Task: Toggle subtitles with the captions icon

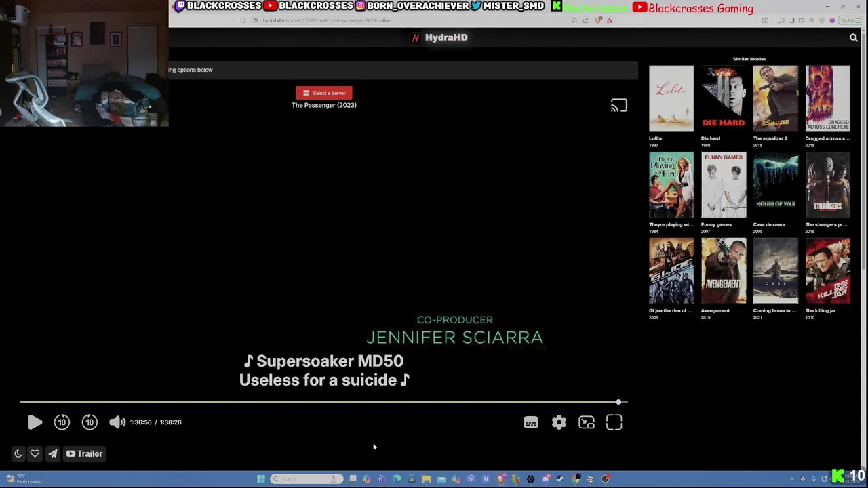Action: (531, 422)
